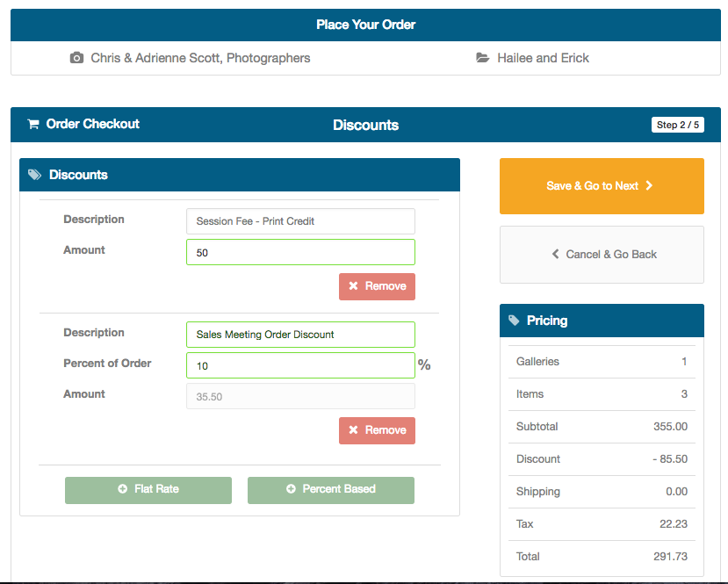
Task: Click the Percent of Order field showing 10
Action: pos(301,365)
